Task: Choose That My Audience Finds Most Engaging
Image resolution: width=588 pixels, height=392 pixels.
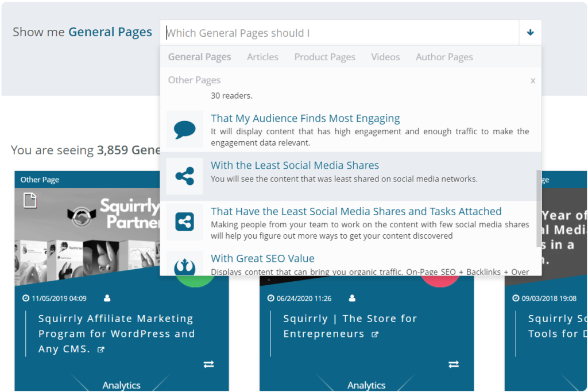Action: pos(305,118)
